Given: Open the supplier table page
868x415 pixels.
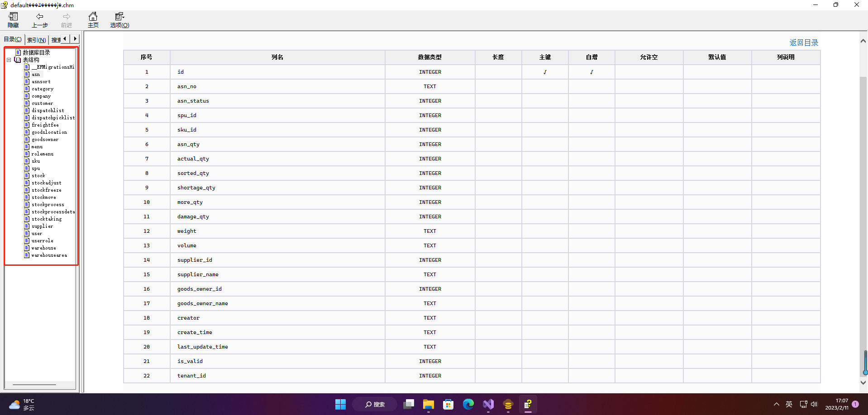Looking at the screenshot, I should point(42,226).
